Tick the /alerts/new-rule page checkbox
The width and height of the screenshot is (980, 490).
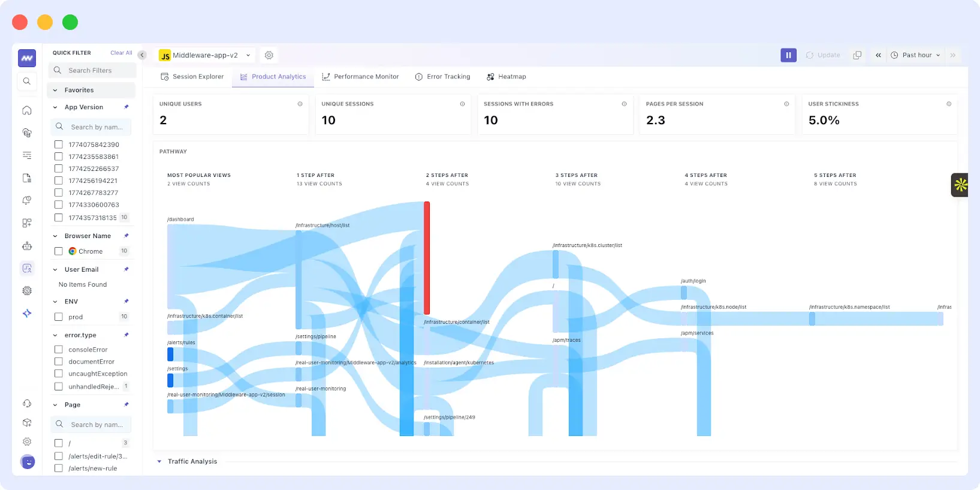click(59, 468)
